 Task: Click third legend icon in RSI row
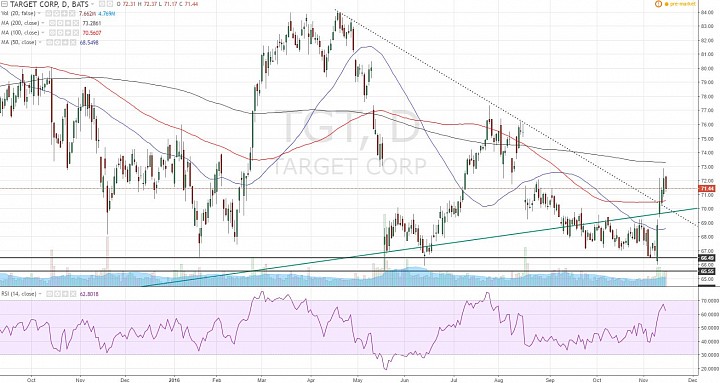click(65, 294)
